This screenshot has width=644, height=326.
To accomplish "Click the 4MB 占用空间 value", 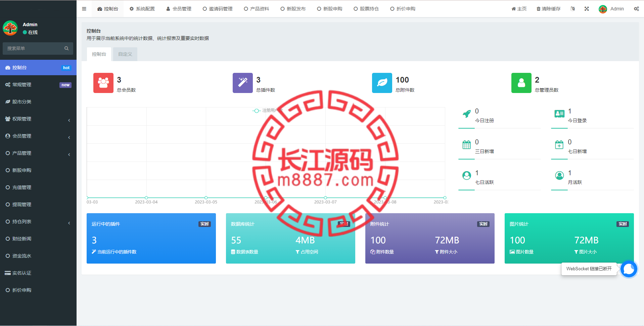I will click(x=305, y=240).
